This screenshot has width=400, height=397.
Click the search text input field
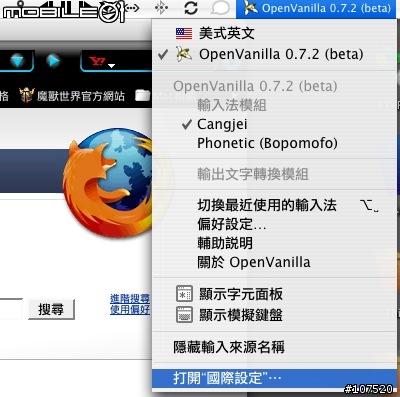[11, 309]
